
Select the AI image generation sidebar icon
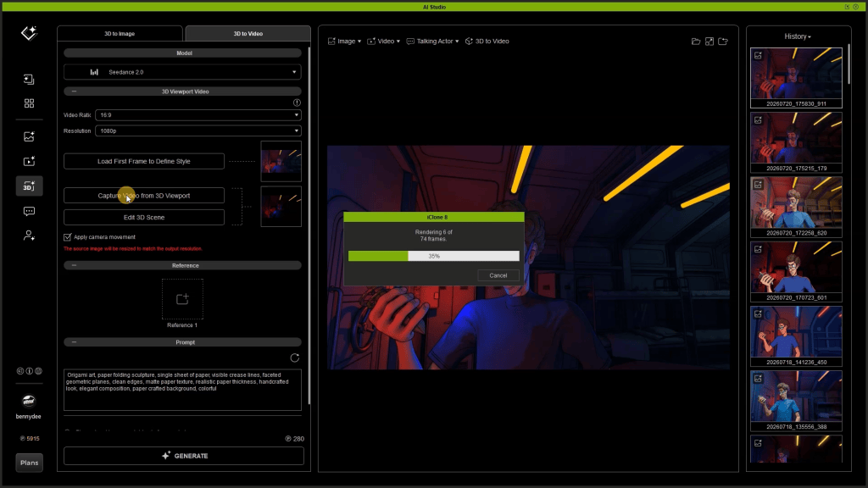29,136
